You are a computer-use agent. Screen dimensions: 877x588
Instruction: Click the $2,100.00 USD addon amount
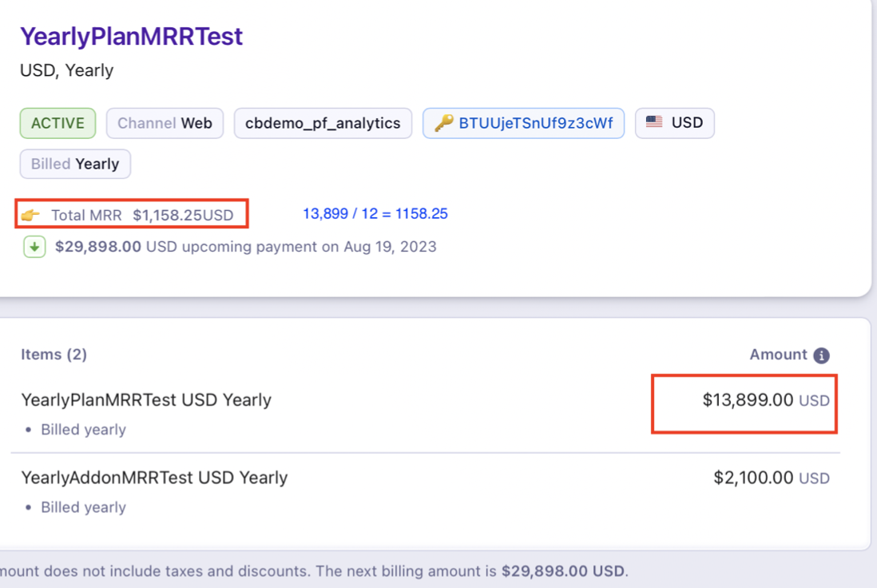[x=771, y=478]
